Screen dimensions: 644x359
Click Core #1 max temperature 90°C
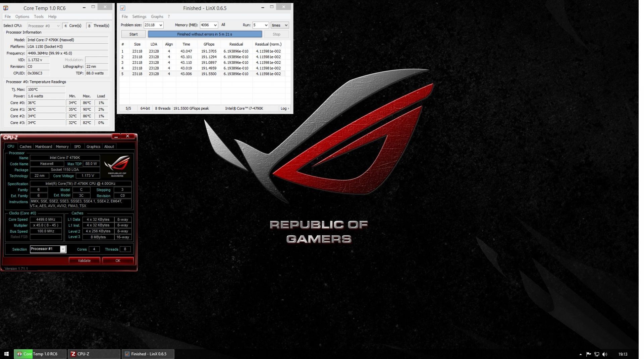tap(87, 109)
